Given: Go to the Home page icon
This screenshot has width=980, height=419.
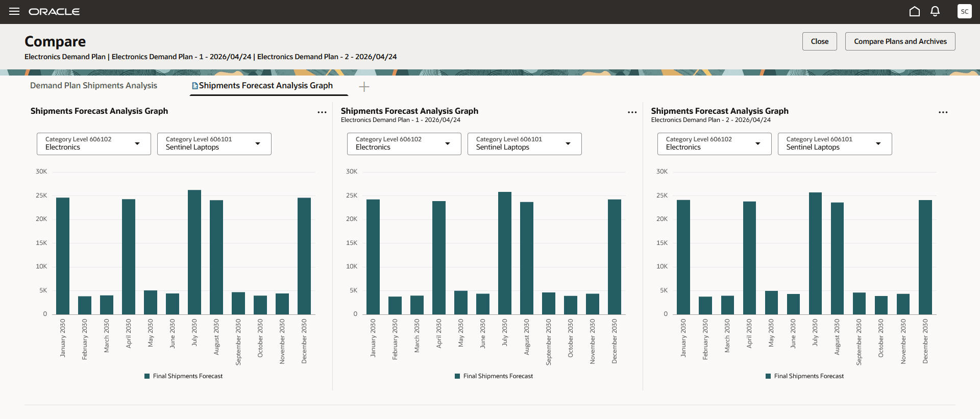Looking at the screenshot, I should pyautogui.click(x=915, y=11).
